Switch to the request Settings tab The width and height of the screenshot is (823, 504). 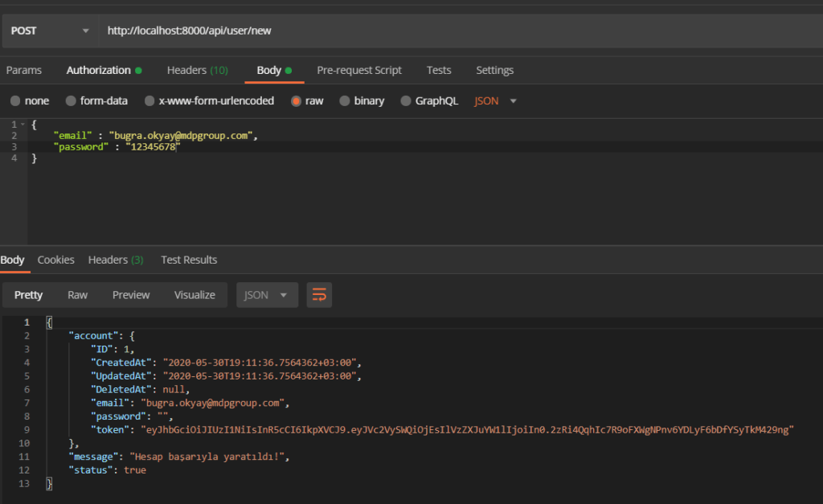point(494,71)
